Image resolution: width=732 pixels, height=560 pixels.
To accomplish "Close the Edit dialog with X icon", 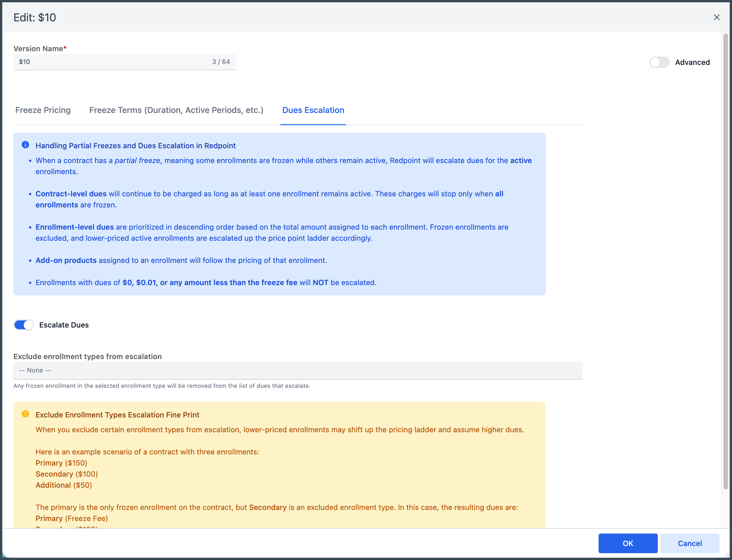I will pyautogui.click(x=717, y=17).
